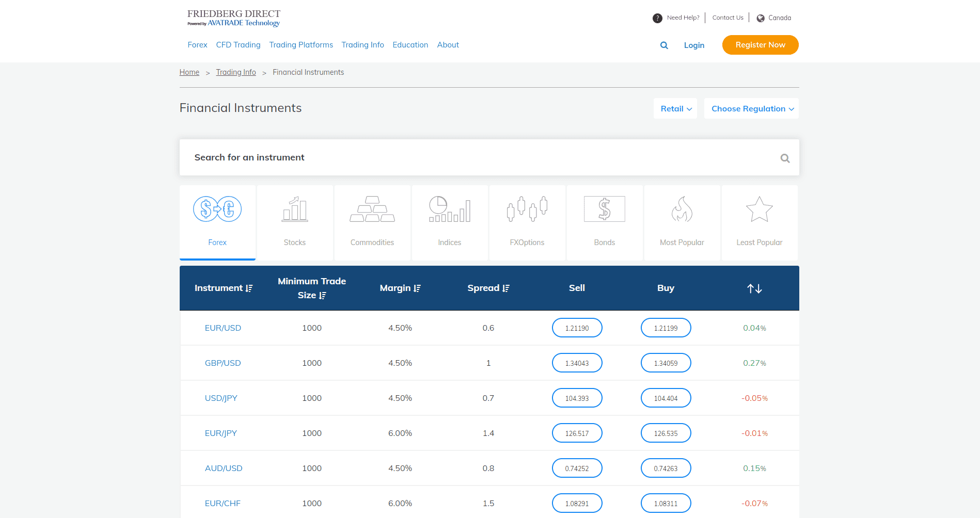Open the Canada region globe selector
The height and width of the screenshot is (518, 980).
point(760,18)
